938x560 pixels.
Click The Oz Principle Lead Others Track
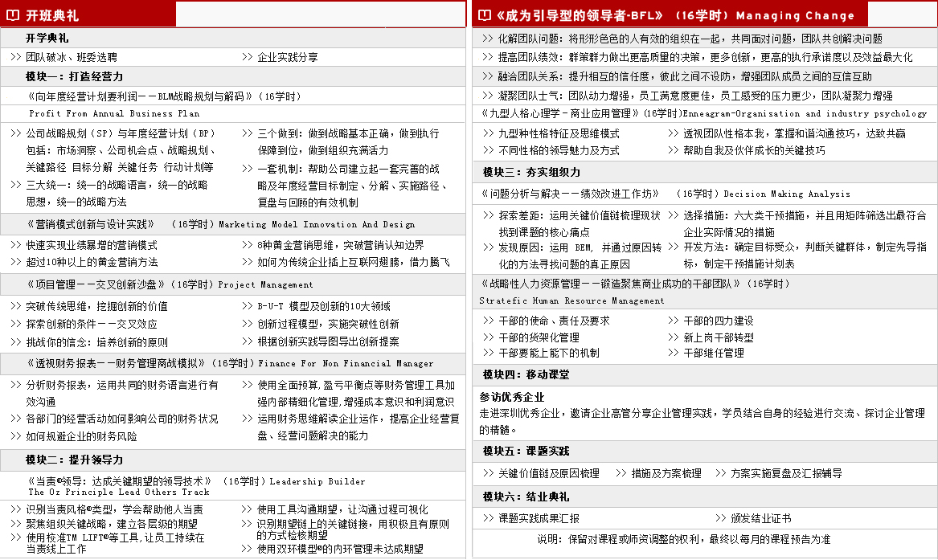119,493
